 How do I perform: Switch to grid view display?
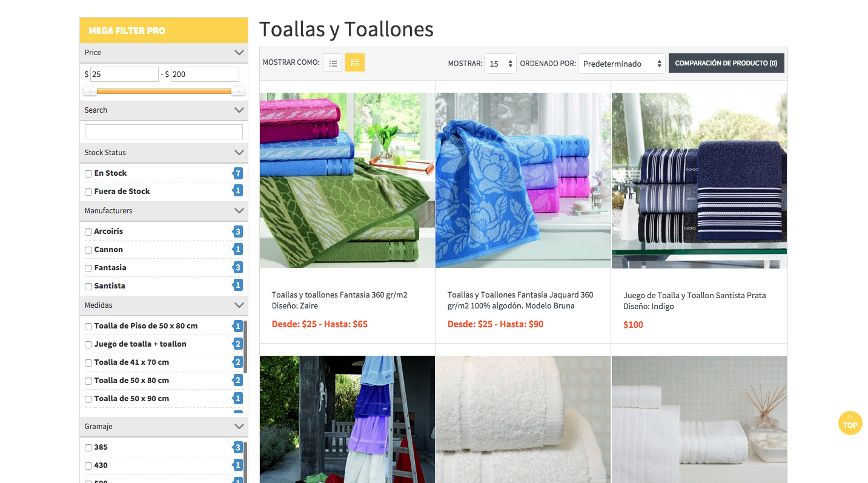click(x=355, y=63)
